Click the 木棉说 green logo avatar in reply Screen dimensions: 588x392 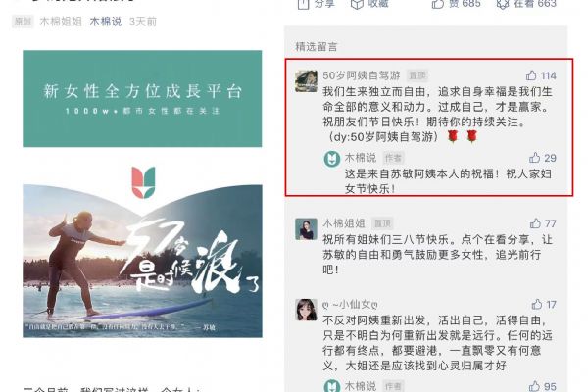332,159
